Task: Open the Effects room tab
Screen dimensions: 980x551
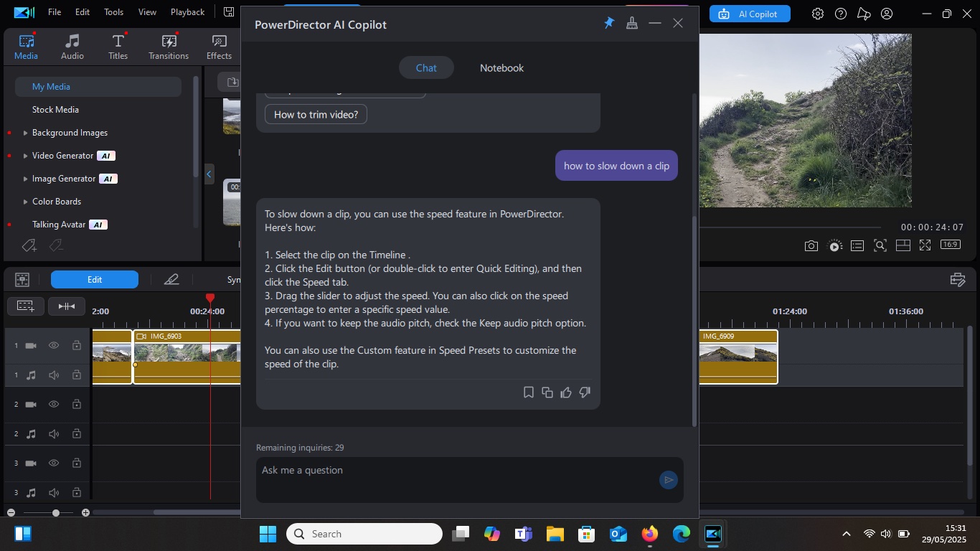Action: pos(219,47)
